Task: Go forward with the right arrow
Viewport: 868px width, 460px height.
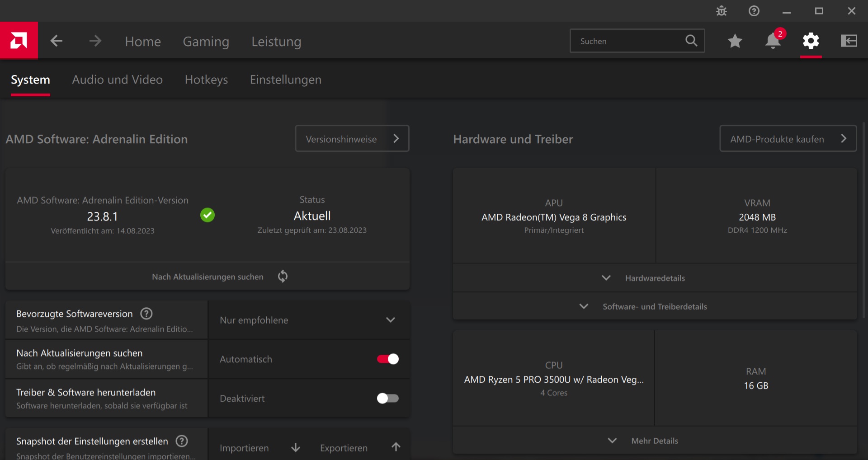Action: 95,41
